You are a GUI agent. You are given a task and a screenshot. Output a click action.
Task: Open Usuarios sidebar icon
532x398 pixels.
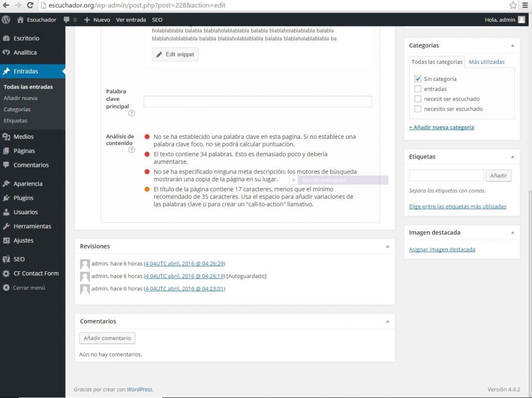pos(6,212)
